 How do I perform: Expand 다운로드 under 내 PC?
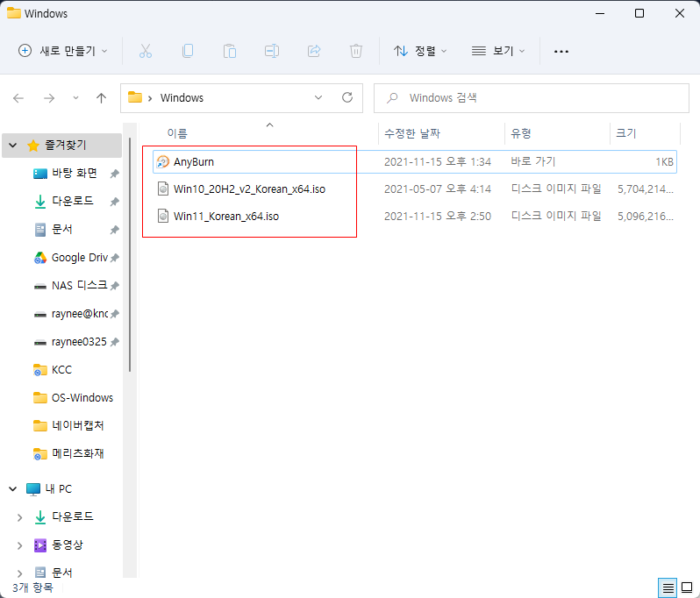click(x=19, y=517)
